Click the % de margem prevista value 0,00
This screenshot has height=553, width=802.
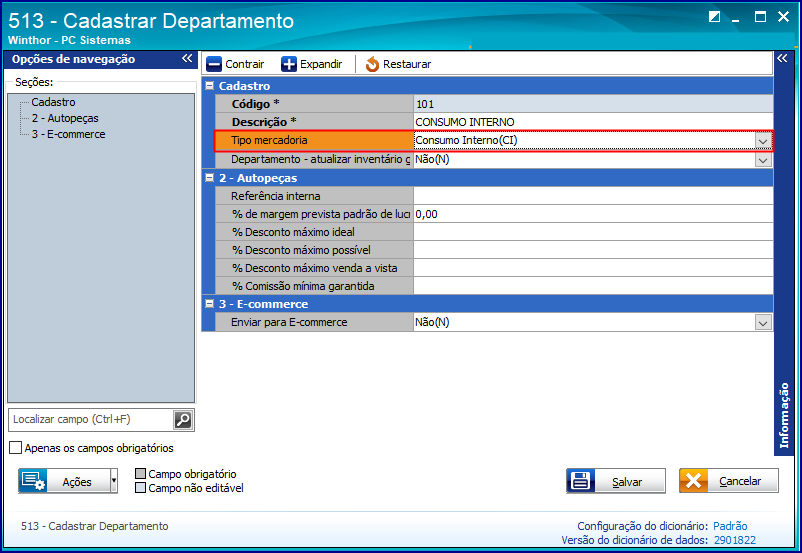(x=426, y=214)
